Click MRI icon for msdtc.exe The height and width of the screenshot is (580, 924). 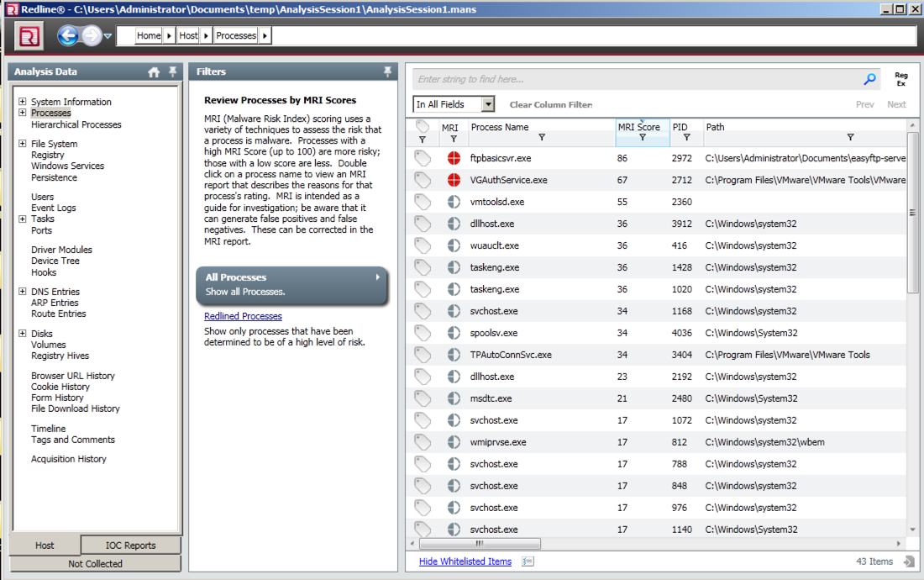(x=453, y=398)
